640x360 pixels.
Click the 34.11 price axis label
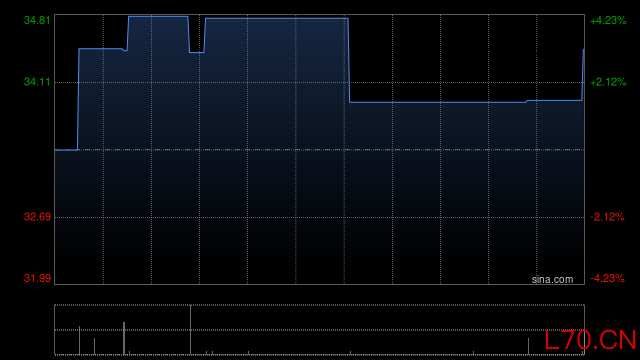(x=37, y=82)
